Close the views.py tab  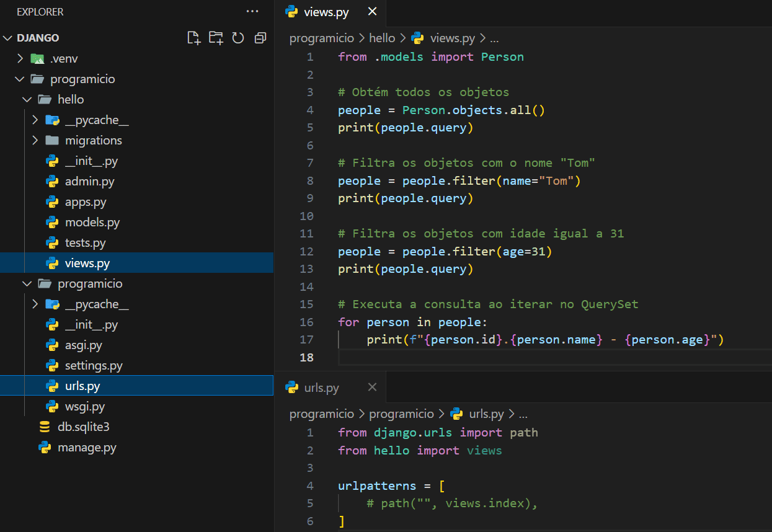coord(372,12)
